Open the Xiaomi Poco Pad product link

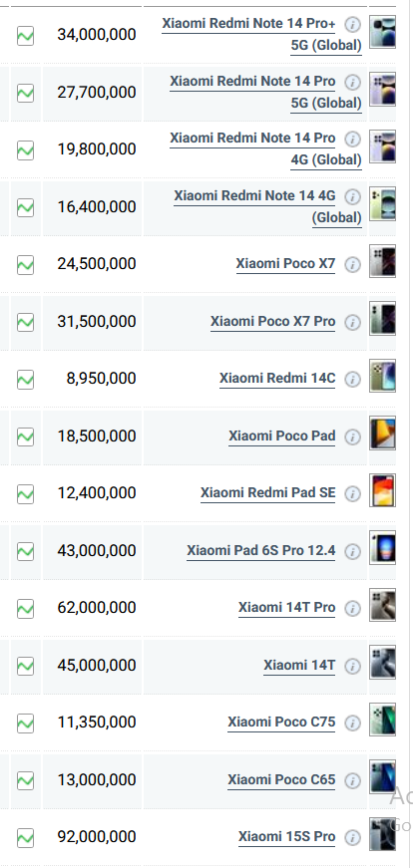coord(281,436)
